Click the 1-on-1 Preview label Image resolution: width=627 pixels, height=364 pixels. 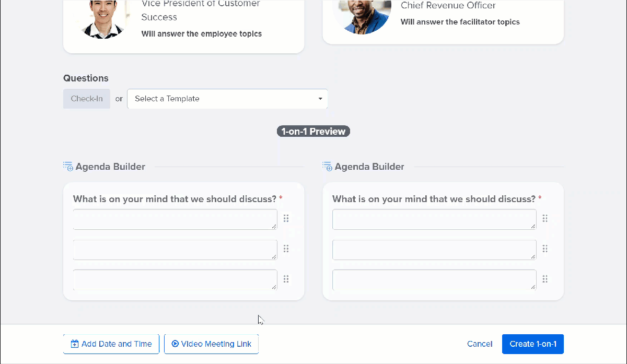tap(313, 132)
